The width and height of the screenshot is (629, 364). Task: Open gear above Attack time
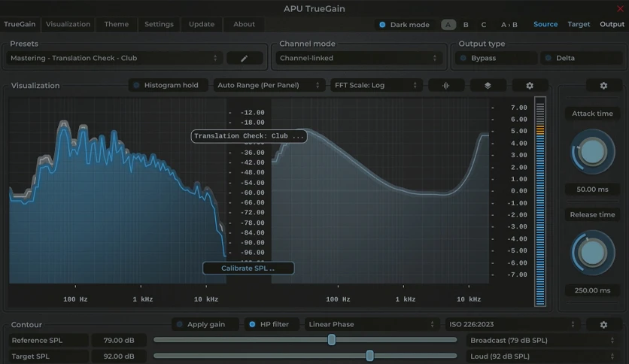[603, 86]
